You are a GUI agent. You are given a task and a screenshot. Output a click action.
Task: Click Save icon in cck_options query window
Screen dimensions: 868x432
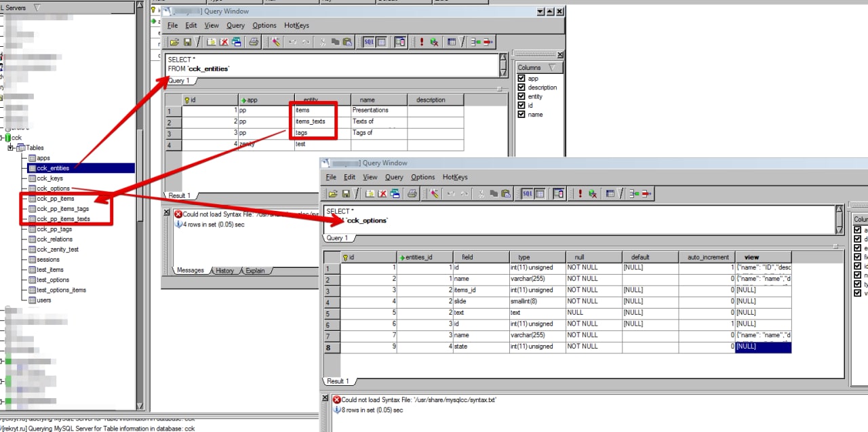(346, 193)
